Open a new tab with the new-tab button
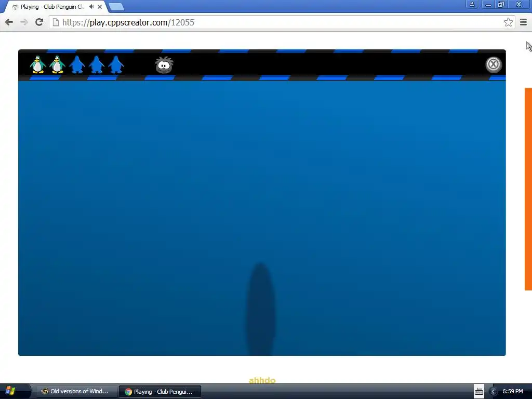Image resolution: width=532 pixels, height=399 pixels. click(116, 7)
